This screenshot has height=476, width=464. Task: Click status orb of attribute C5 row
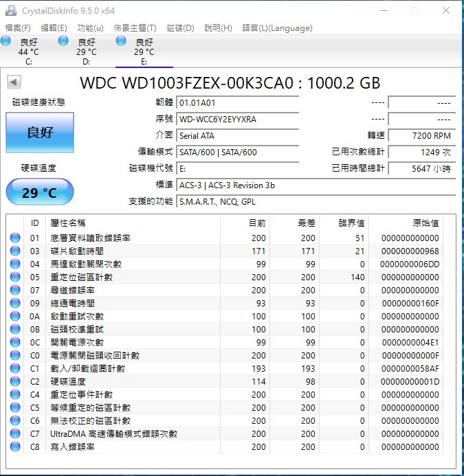click(15, 407)
